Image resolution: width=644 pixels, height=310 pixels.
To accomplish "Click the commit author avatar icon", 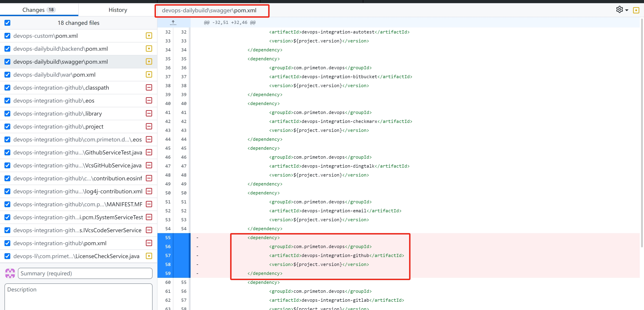I will click(10, 273).
